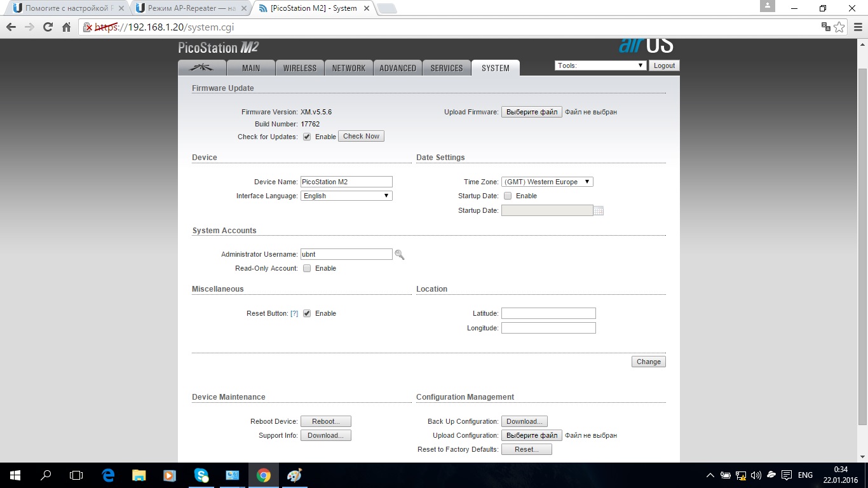The height and width of the screenshot is (488, 868).
Task: Reset device to factory defaults
Action: coord(527,449)
